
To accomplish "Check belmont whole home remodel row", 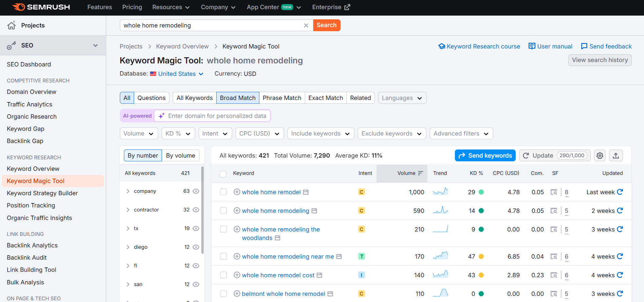I will click(223, 294).
